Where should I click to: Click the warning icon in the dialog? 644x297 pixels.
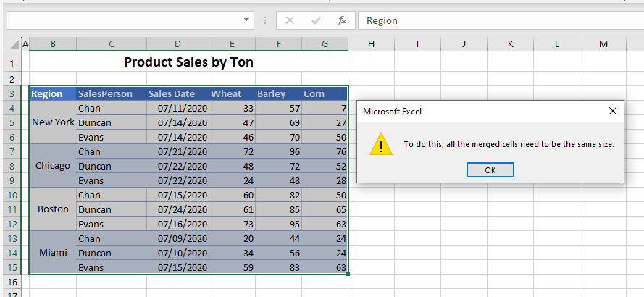pos(381,144)
